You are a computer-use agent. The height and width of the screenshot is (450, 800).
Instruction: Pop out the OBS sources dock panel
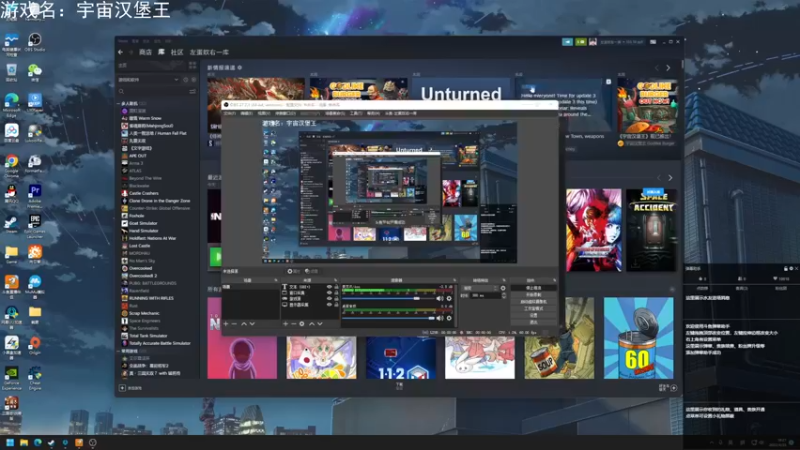tap(335, 280)
